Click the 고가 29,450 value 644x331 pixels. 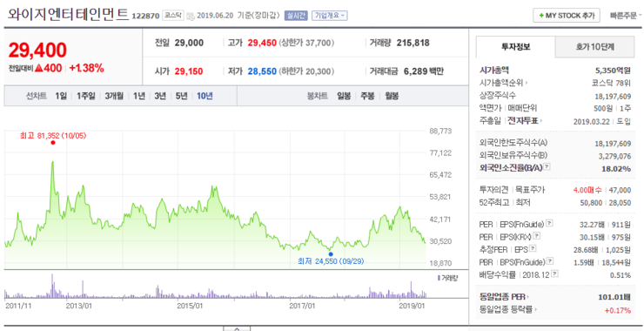pyautogui.click(x=262, y=43)
